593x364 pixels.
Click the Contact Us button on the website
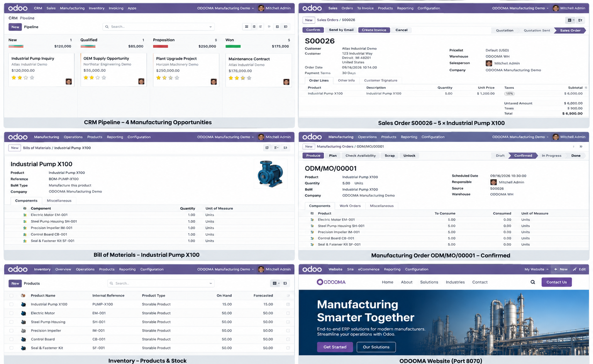click(x=557, y=282)
